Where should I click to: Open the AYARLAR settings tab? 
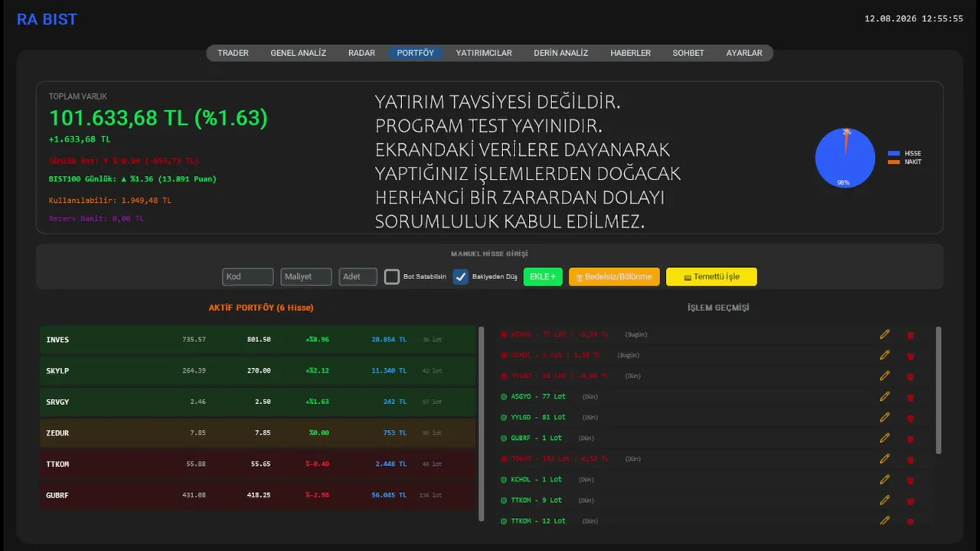(744, 53)
